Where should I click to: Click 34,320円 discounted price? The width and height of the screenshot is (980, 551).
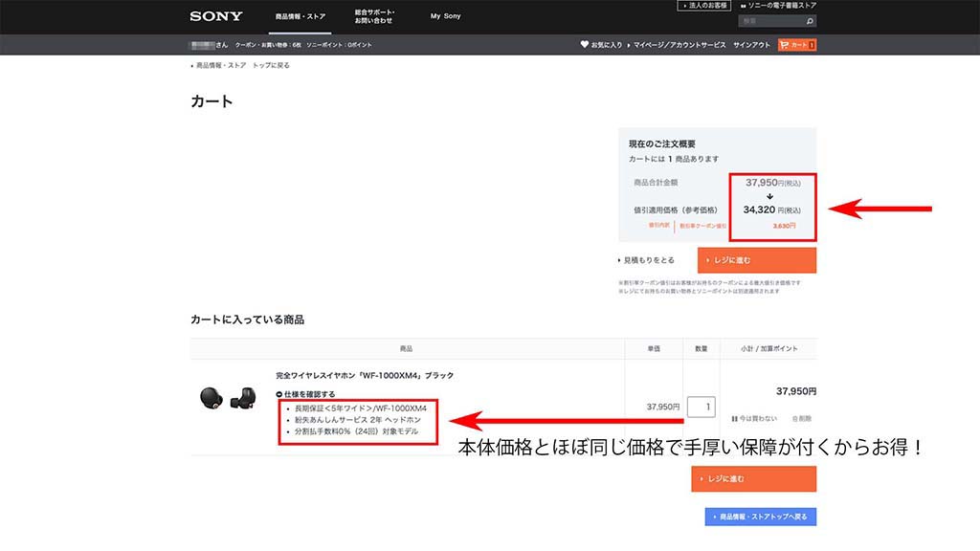pyautogui.click(x=771, y=209)
